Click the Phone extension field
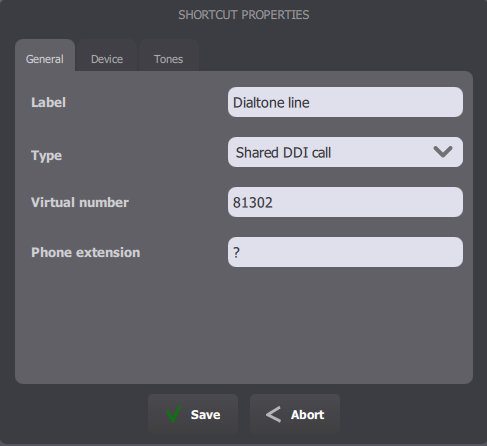The height and width of the screenshot is (446, 487). pos(345,252)
